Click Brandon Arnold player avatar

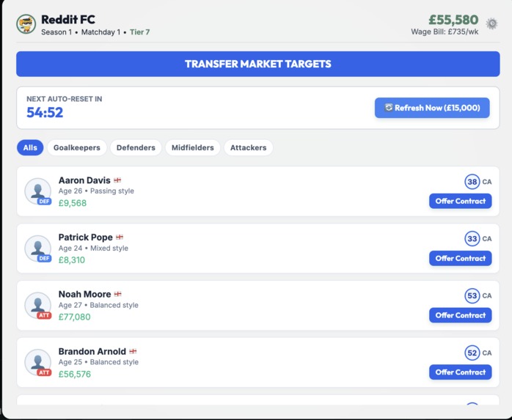point(38,363)
